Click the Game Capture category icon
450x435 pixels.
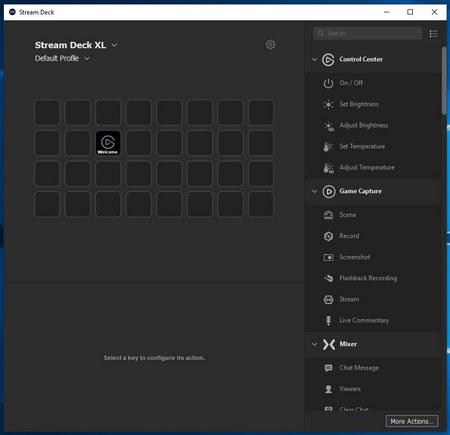click(329, 192)
